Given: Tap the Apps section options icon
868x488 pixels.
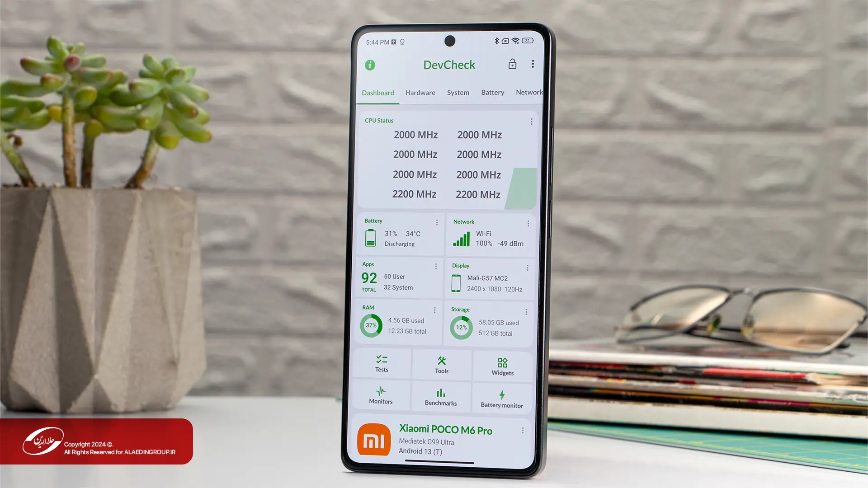Looking at the screenshot, I should pos(436,266).
